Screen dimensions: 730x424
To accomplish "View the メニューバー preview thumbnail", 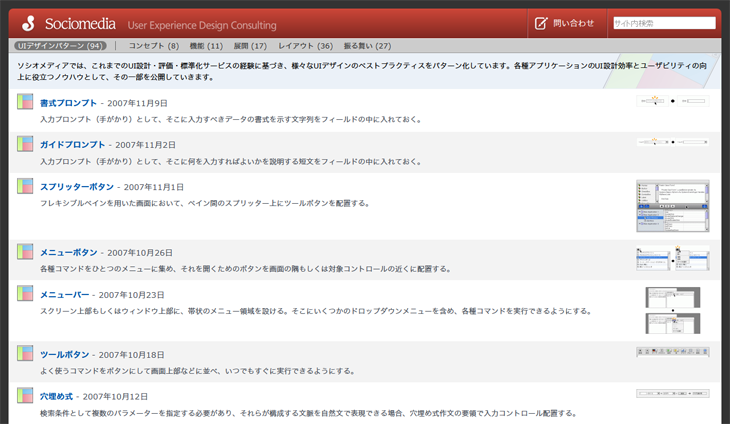I will click(x=672, y=310).
